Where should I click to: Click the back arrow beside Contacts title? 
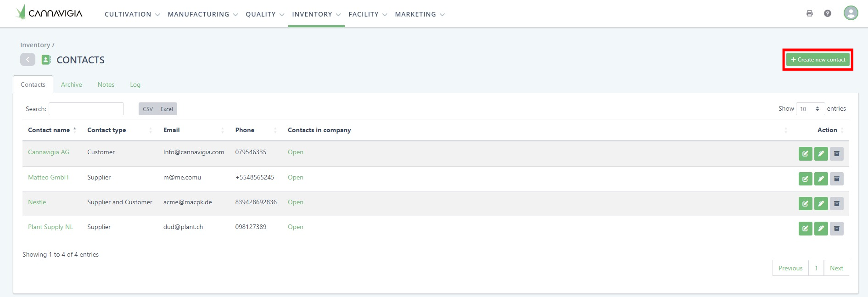(28, 60)
